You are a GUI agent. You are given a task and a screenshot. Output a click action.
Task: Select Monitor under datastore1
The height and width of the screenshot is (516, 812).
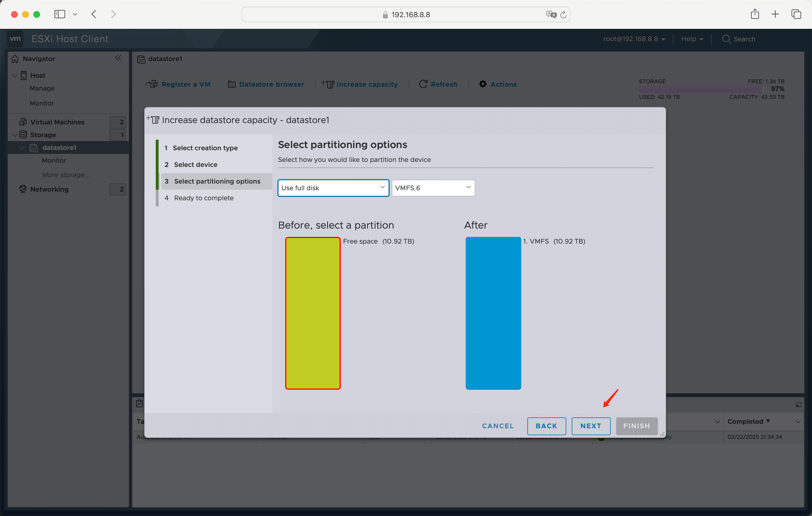click(54, 161)
